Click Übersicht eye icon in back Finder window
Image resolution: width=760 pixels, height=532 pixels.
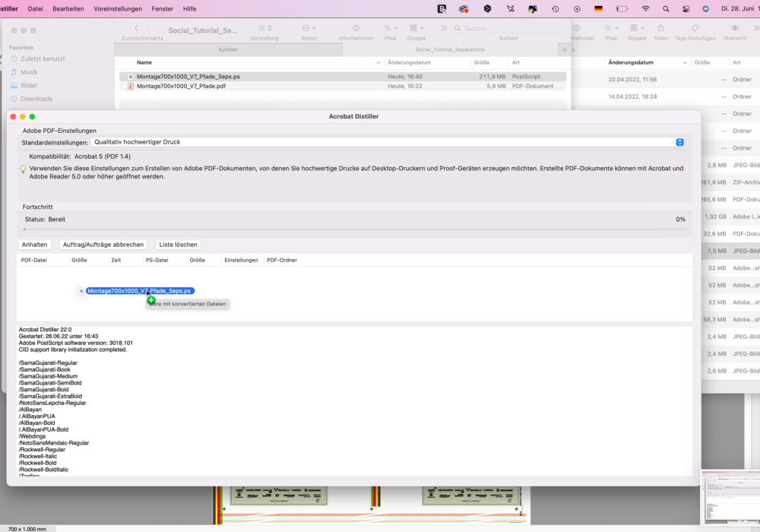point(735,28)
